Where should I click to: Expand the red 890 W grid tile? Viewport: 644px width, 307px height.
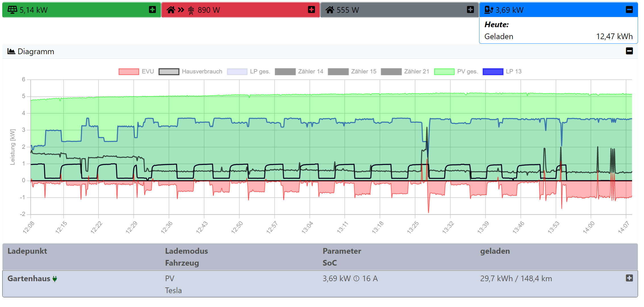(x=311, y=10)
